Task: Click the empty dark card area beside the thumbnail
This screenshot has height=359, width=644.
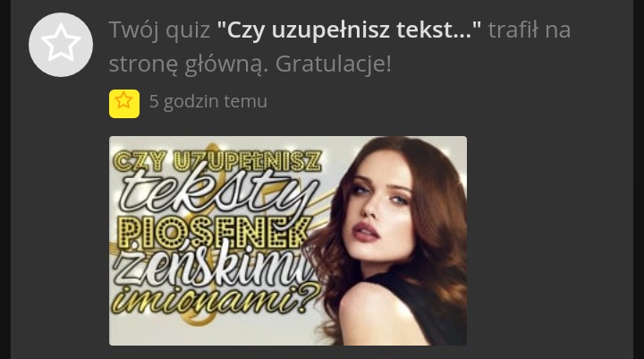Action: click(x=550, y=241)
